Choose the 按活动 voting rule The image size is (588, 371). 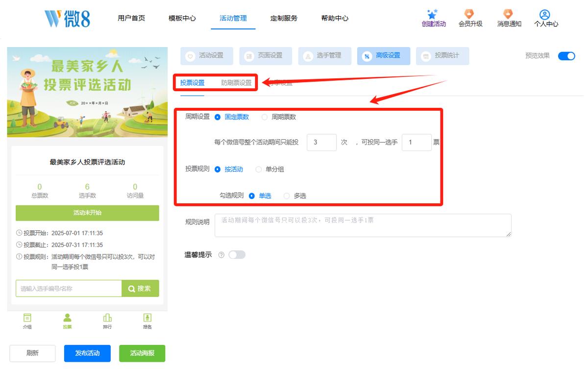218,170
